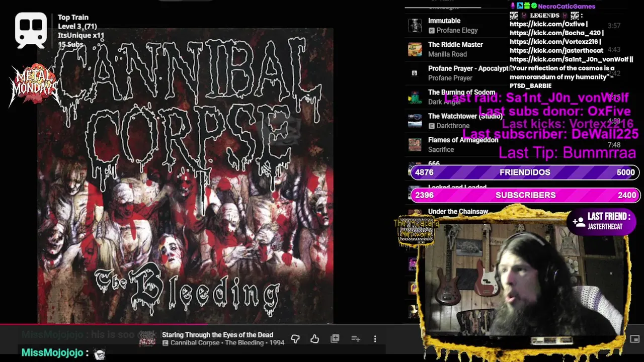This screenshot has height=362, width=644.
Task: Open artist Darkthrone in the queue
Action: [453, 126]
